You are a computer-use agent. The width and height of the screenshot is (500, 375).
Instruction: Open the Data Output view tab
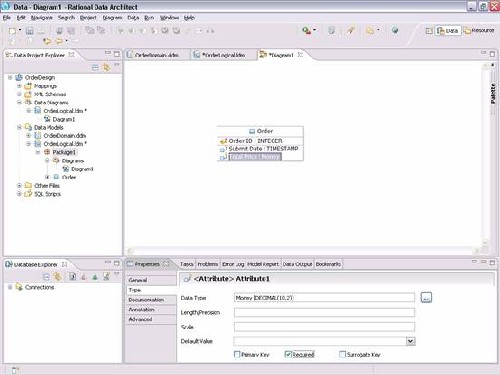pyautogui.click(x=297, y=264)
